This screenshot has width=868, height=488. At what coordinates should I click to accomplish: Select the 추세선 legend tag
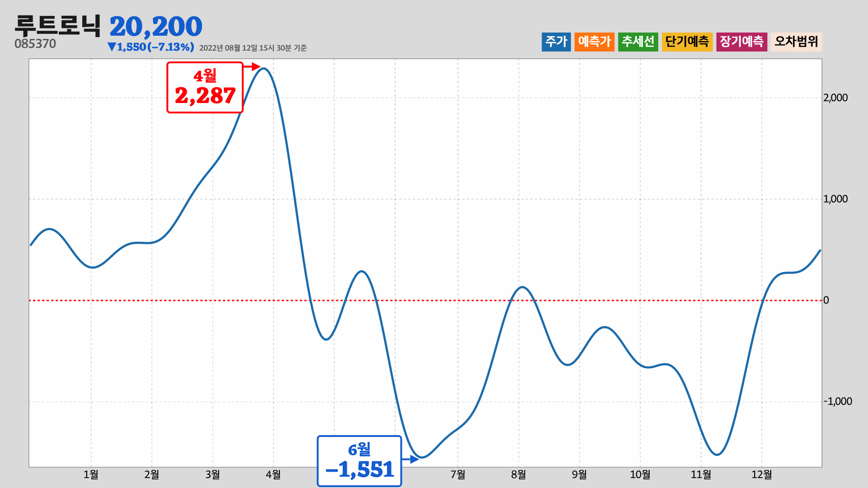[x=638, y=42]
